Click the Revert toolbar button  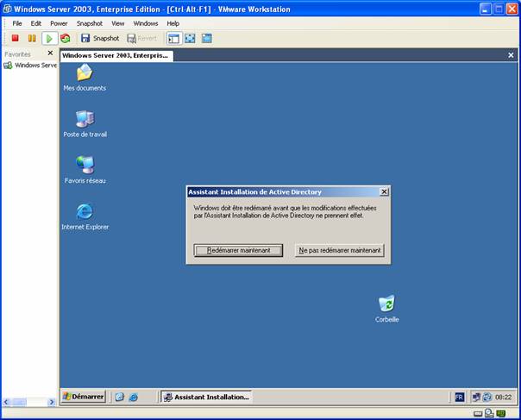(141, 38)
